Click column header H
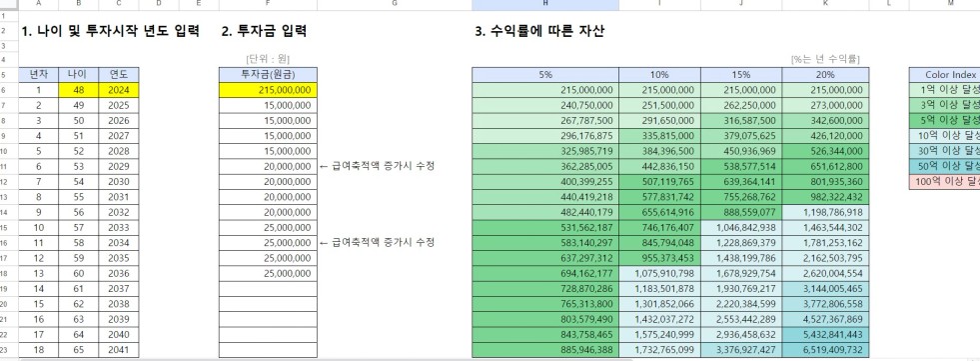Screen dimensions: 980x361 point(545,4)
